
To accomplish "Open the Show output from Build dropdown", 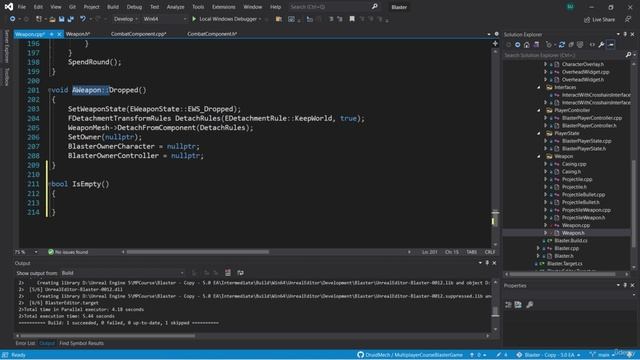I will (122, 273).
